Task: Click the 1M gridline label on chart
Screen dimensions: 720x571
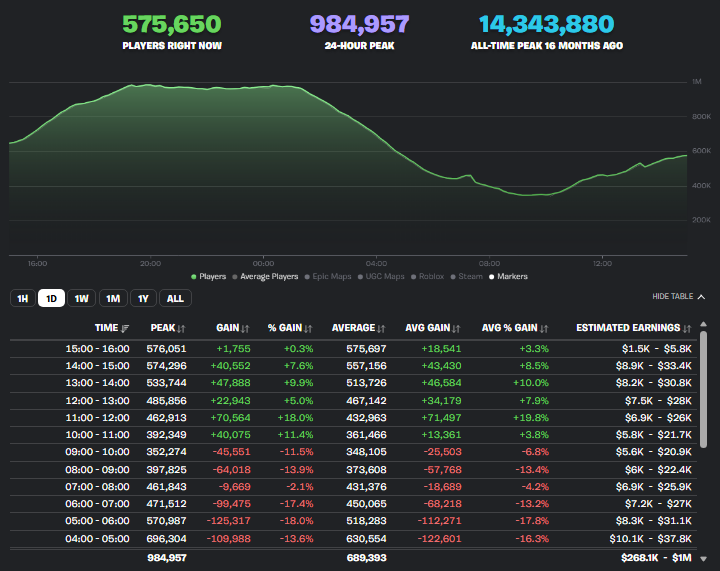Action: 697,82
